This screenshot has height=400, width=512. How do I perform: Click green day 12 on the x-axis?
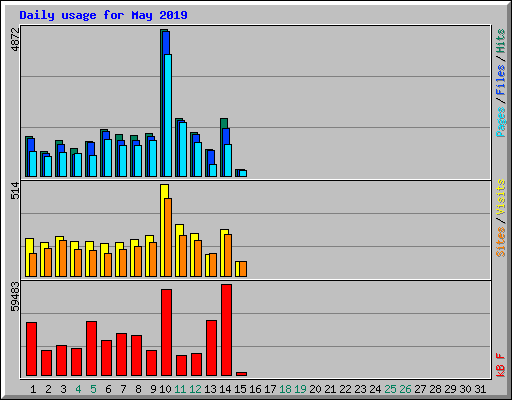[x=195, y=389]
